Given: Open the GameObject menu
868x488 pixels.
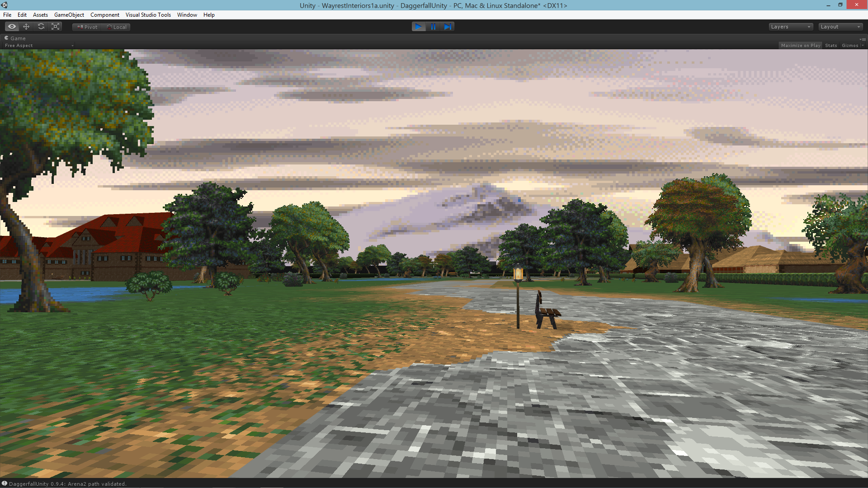Looking at the screenshot, I should pos(68,15).
